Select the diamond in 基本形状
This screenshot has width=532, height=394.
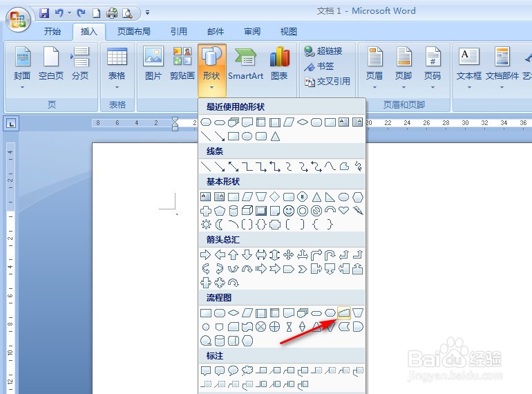click(274, 197)
